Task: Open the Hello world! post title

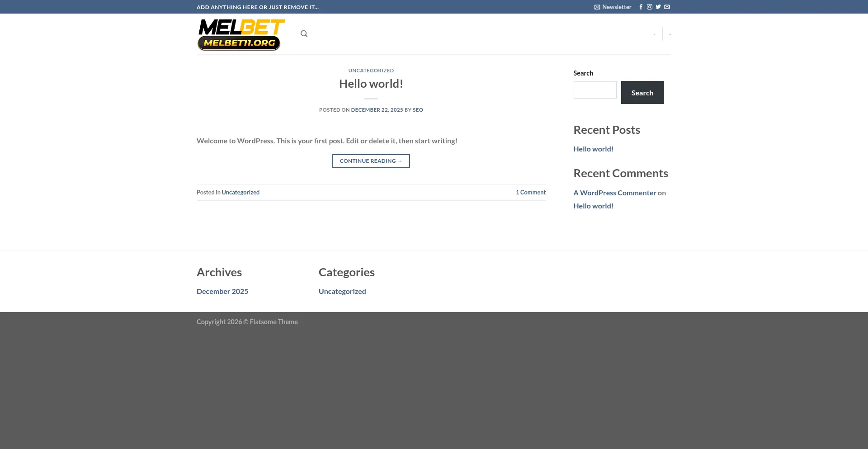Action: click(371, 83)
